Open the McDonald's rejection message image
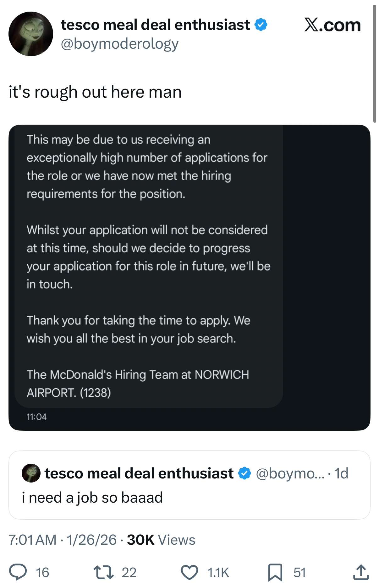This screenshot has height=588, width=379. 189,278
